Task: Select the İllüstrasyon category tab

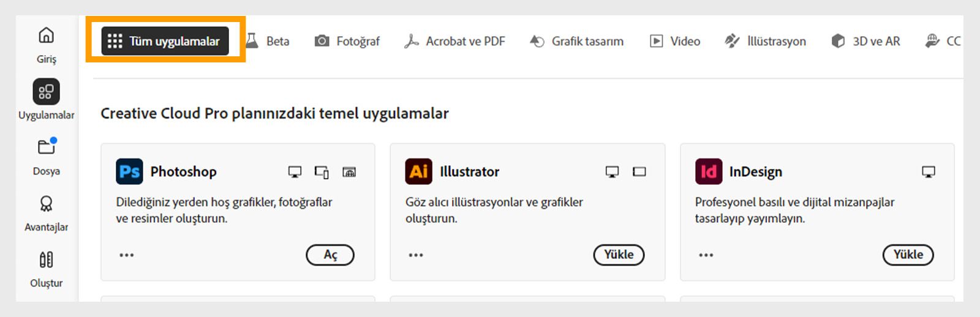Action: pos(765,41)
